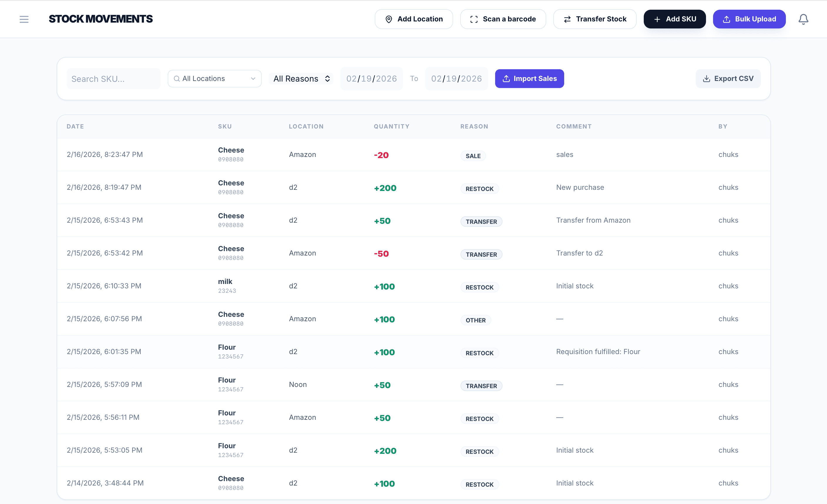
Task: Open the All Reasons selector
Action: pyautogui.click(x=301, y=78)
